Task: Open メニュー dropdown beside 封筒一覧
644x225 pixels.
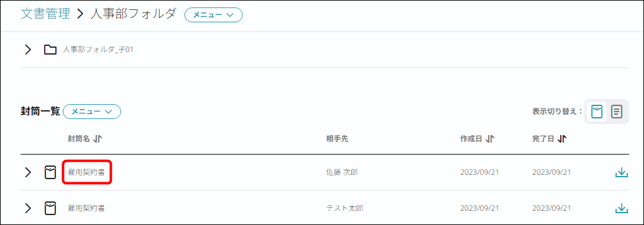Action: pyautogui.click(x=91, y=111)
